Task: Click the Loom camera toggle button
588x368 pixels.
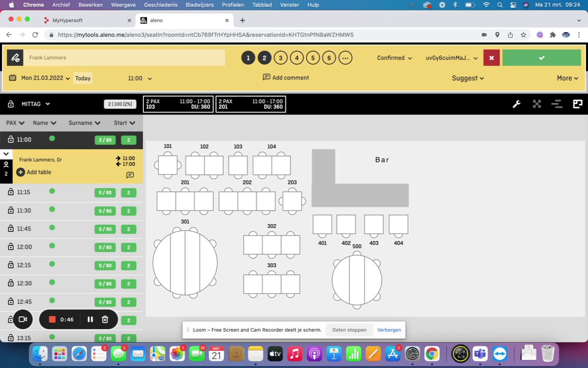Action: click(x=23, y=319)
